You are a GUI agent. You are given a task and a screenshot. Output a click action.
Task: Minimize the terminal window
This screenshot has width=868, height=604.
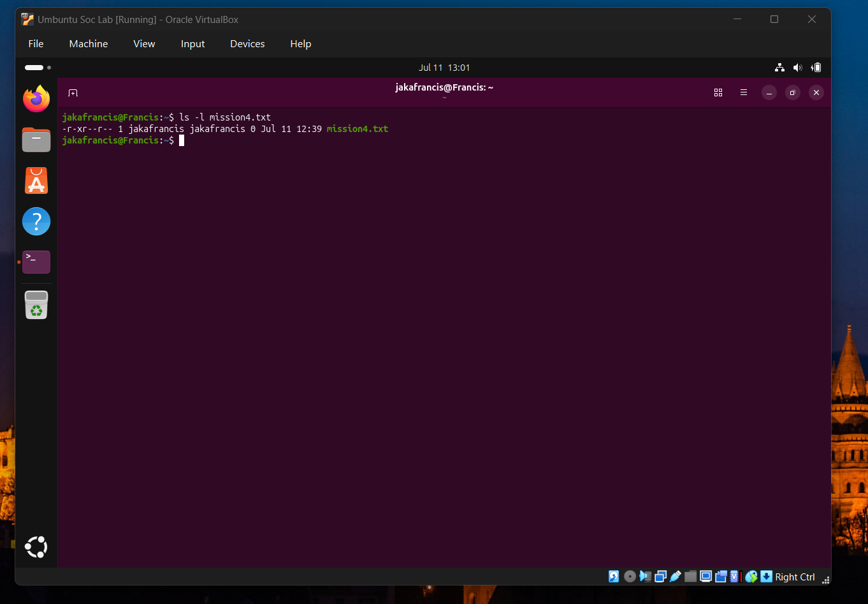769,93
